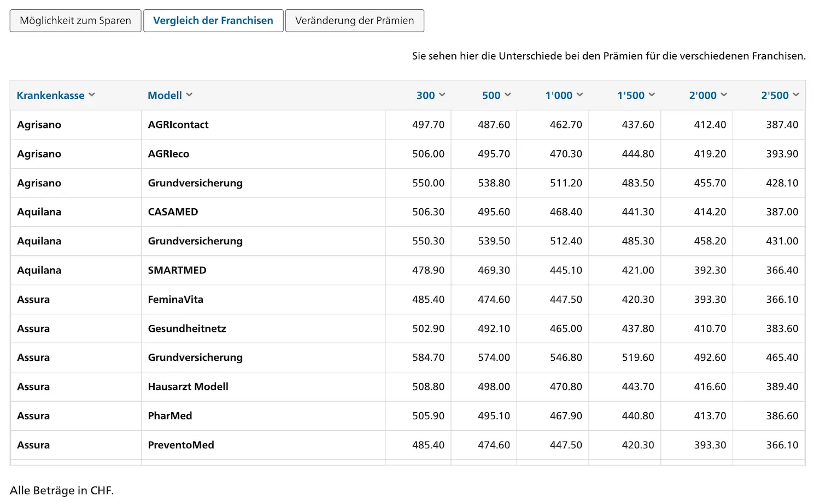Click premium value 478.90
Viewport: 820px width, 504px height.
(428, 270)
